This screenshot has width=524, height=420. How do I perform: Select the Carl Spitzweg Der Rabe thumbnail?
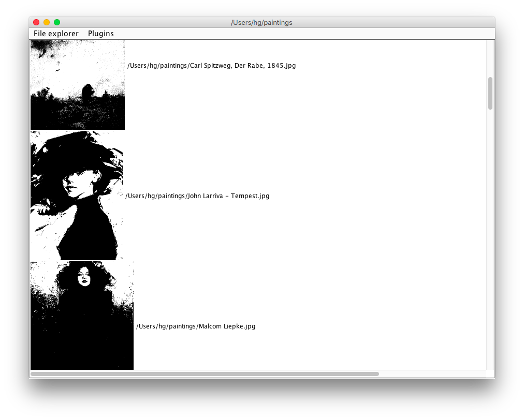[x=78, y=85]
